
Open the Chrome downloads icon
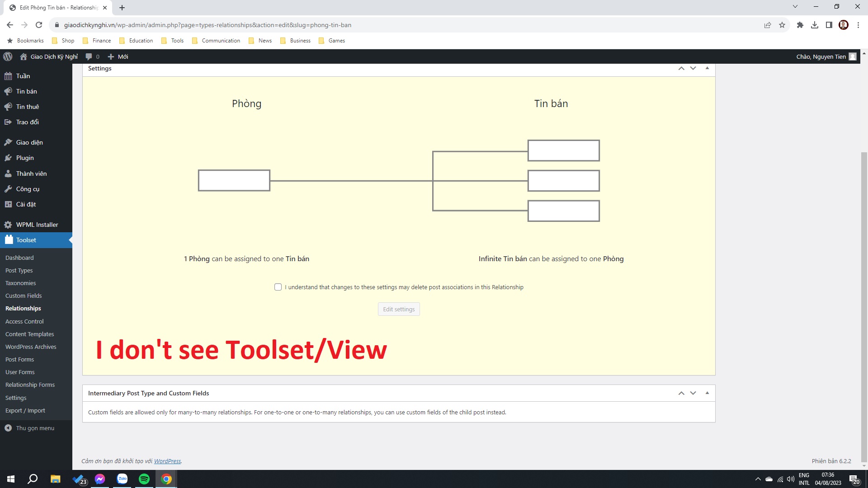tap(815, 25)
